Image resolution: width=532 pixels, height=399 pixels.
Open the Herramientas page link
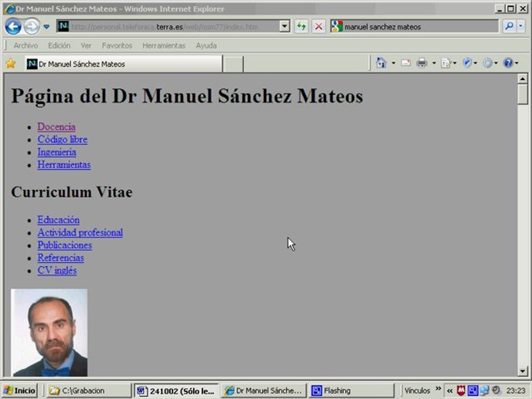pos(64,165)
